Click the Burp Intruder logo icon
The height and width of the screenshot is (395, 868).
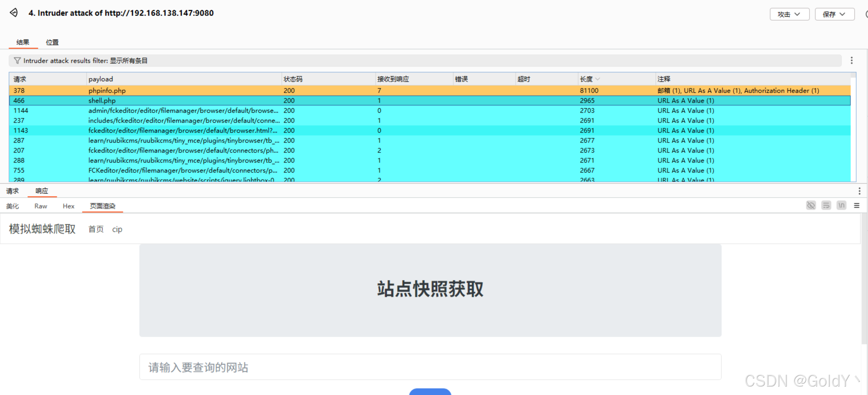(x=14, y=13)
